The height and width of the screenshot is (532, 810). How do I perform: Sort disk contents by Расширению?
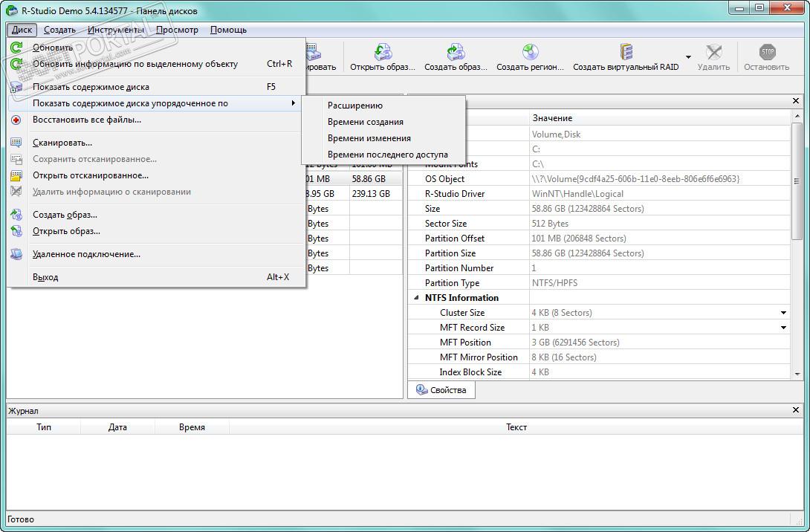383,106
